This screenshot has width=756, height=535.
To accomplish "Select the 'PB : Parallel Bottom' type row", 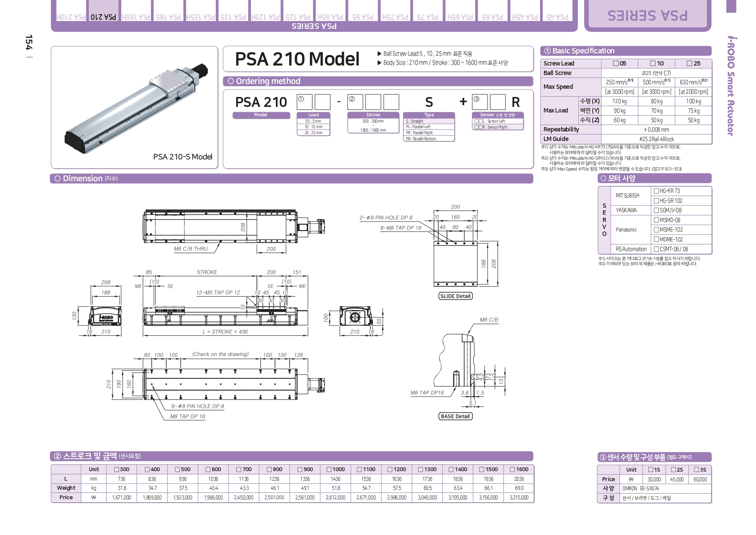I will pyautogui.click(x=429, y=139).
